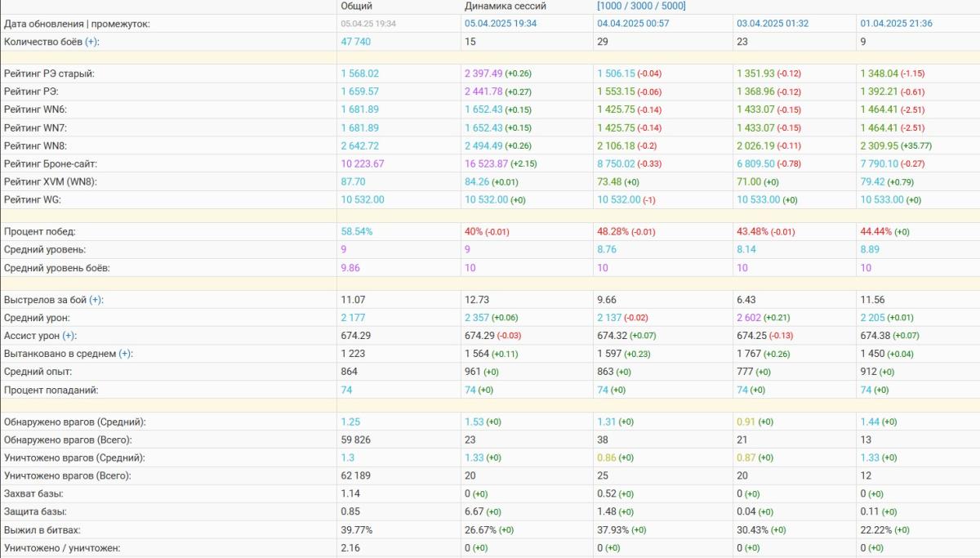
Task: Click win rate value 44.44%
Action: point(876,231)
